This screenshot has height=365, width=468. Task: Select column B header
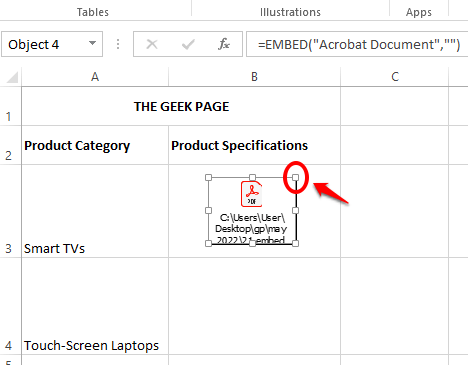pyautogui.click(x=254, y=77)
